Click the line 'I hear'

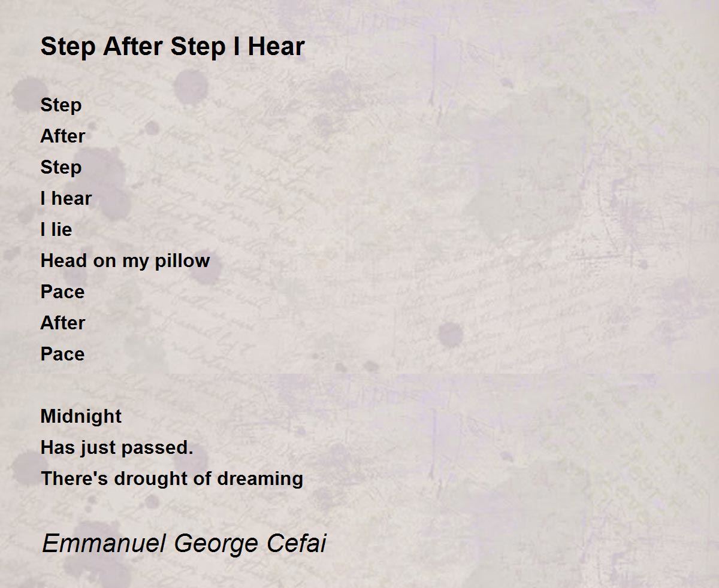pos(66,198)
